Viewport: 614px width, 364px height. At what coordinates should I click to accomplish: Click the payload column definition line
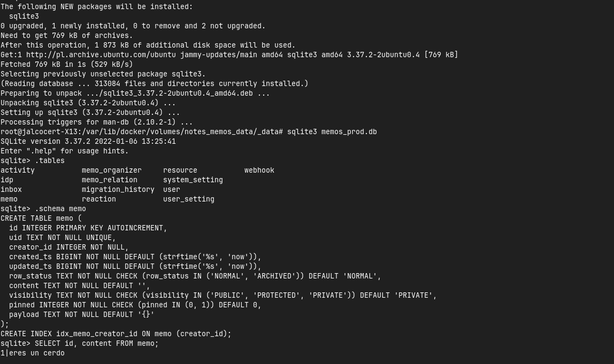click(81, 314)
